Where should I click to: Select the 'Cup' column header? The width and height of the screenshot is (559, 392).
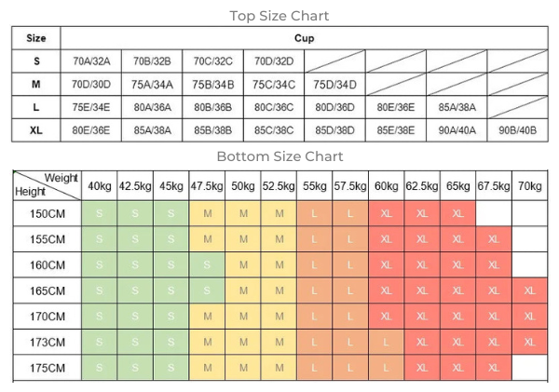305,38
